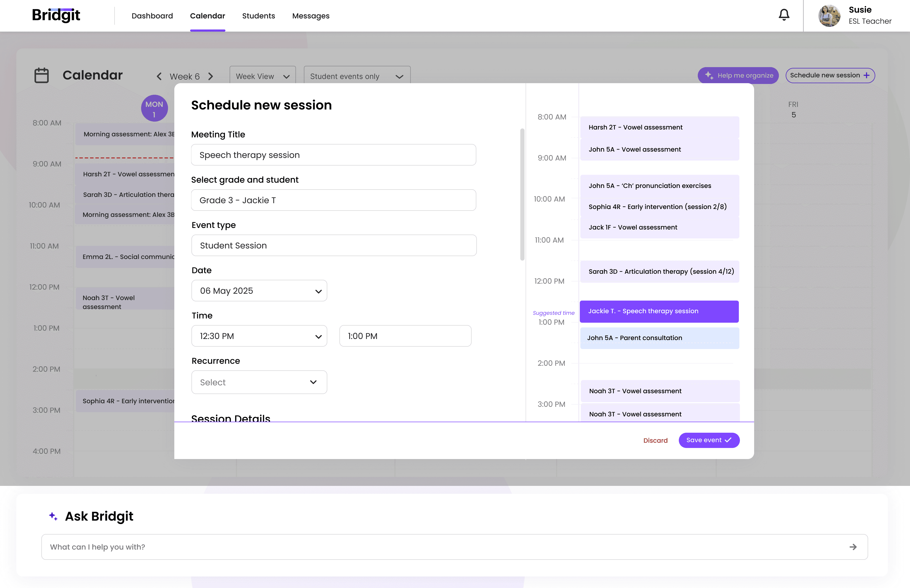
Task: Click the Ask Bridgit text input
Action: tap(454, 547)
